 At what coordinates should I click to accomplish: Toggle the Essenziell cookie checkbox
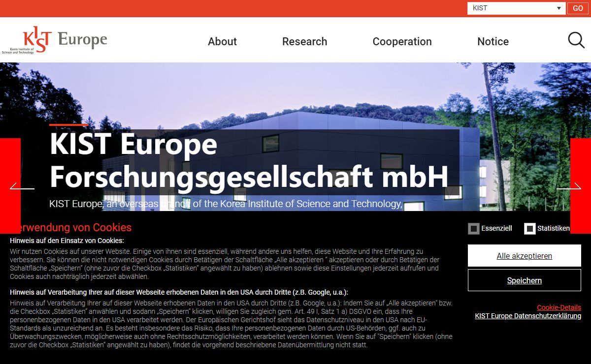click(474, 229)
